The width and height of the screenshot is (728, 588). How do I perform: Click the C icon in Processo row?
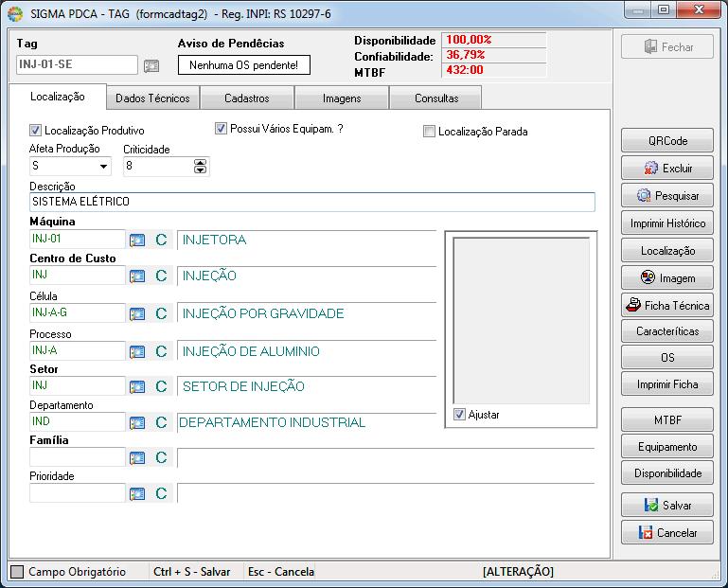pos(161,351)
